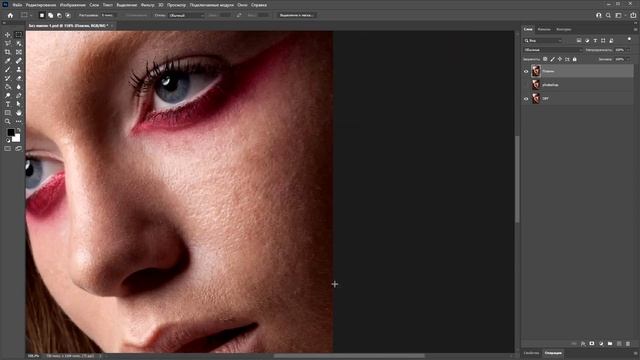Open the Справка menu

coord(259,5)
